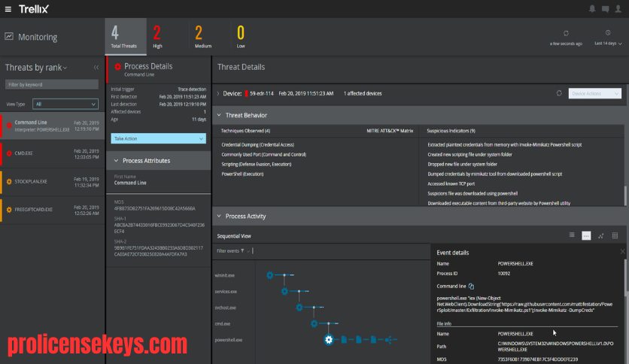Switch to graph view icon
The height and width of the screenshot is (364, 629).
click(x=600, y=235)
